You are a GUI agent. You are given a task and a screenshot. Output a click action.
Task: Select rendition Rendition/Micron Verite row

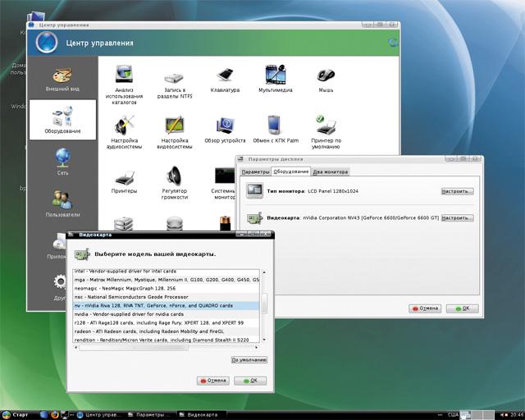pos(166,340)
